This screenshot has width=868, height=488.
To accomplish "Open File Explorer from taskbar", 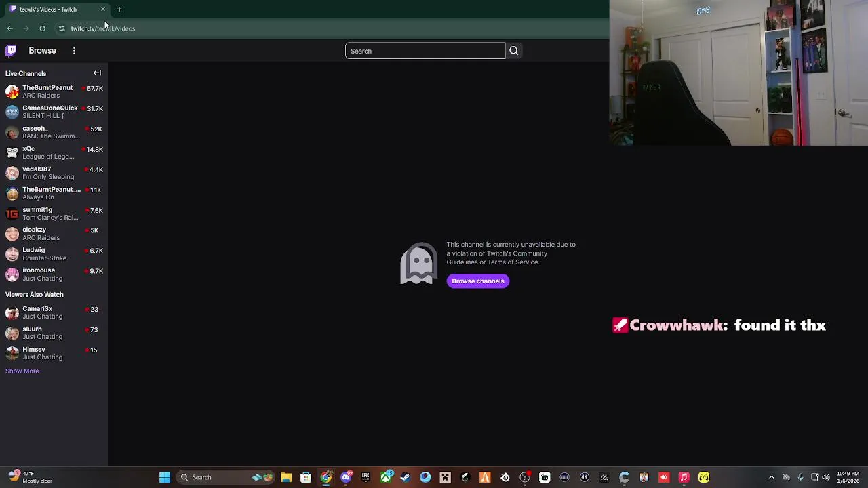I will tap(286, 477).
